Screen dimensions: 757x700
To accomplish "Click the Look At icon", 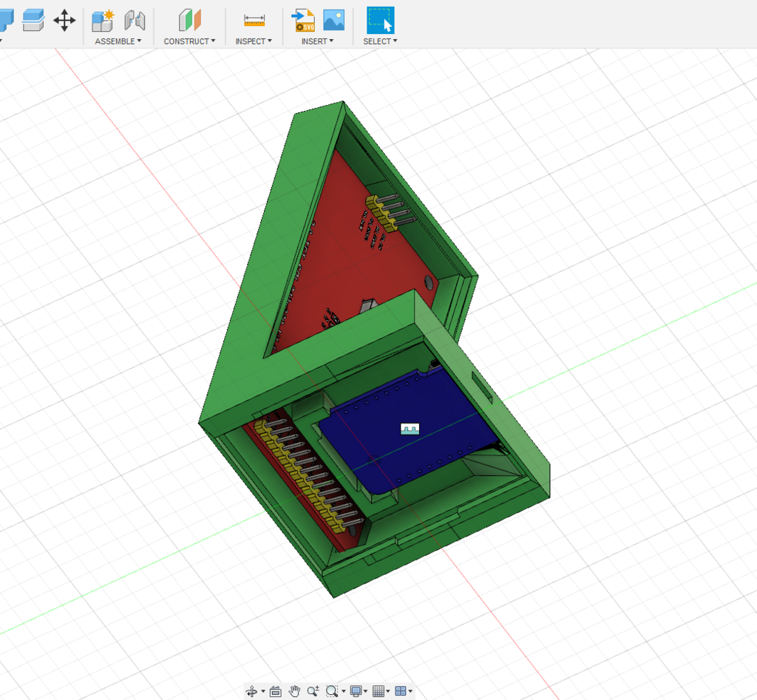I will [275, 691].
